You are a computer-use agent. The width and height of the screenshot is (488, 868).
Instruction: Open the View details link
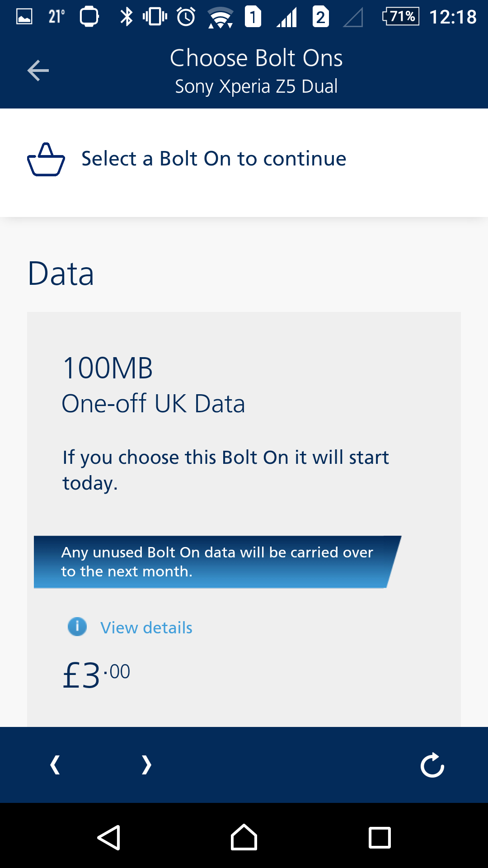click(146, 627)
